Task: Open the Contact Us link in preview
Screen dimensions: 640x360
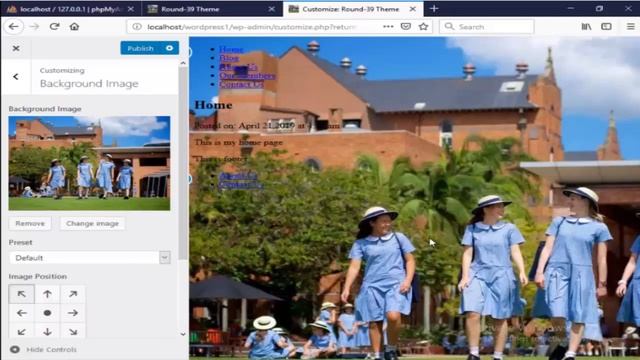Action: click(x=241, y=84)
